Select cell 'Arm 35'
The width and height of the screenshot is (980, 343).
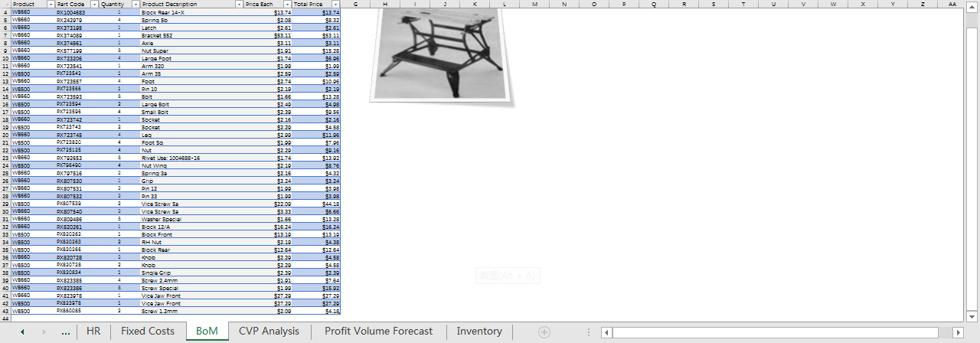191,73
